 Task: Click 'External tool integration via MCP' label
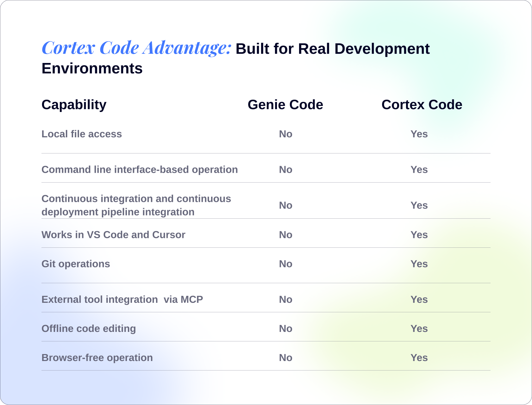pyautogui.click(x=122, y=299)
